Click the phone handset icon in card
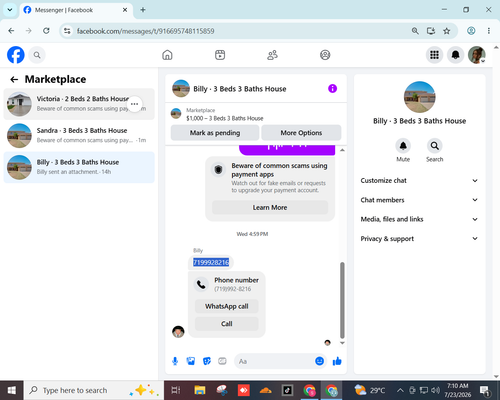Viewport: 500px width, 400px height. click(x=201, y=284)
